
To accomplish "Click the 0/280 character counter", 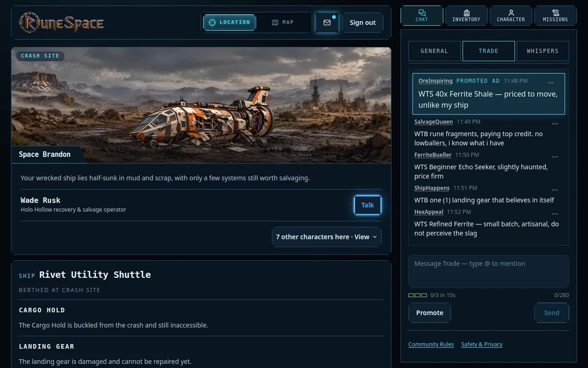I will (561, 295).
